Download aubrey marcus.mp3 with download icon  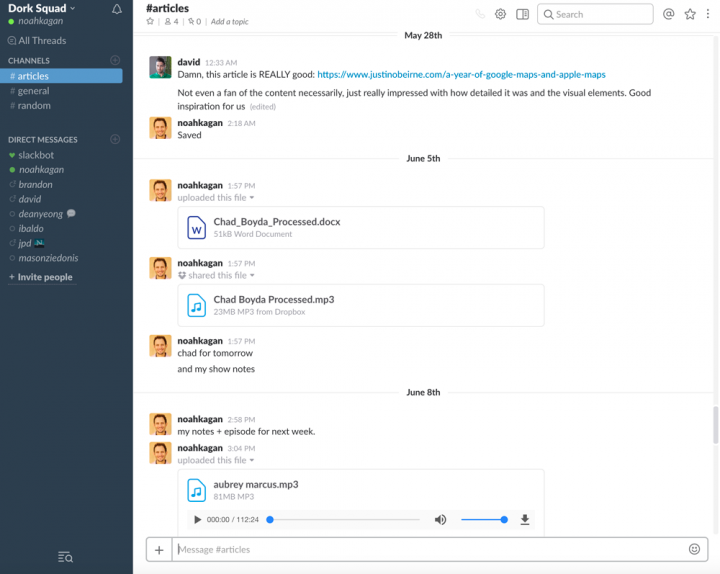(525, 520)
